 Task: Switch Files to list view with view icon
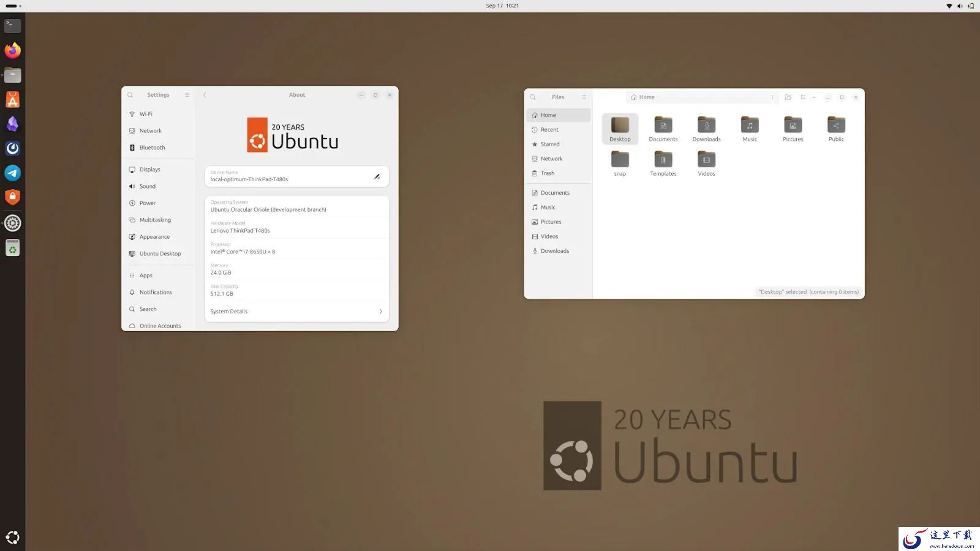803,97
